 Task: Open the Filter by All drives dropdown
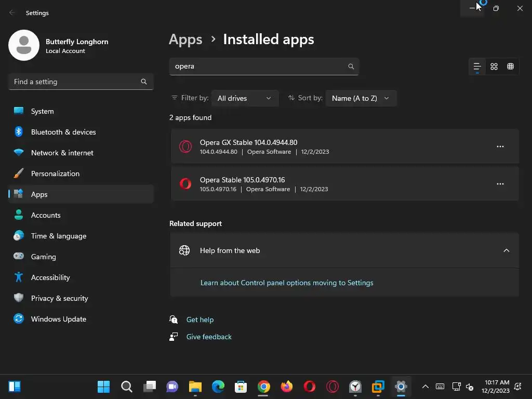point(245,98)
